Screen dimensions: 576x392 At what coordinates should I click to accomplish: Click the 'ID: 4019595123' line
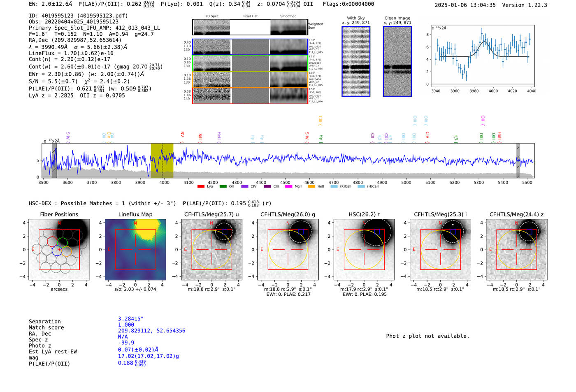pyautogui.click(x=78, y=16)
